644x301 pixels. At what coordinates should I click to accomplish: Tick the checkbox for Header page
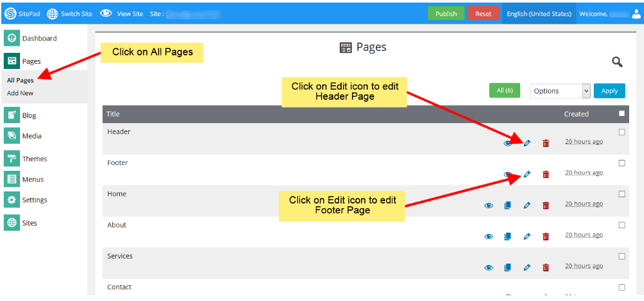[x=621, y=132]
